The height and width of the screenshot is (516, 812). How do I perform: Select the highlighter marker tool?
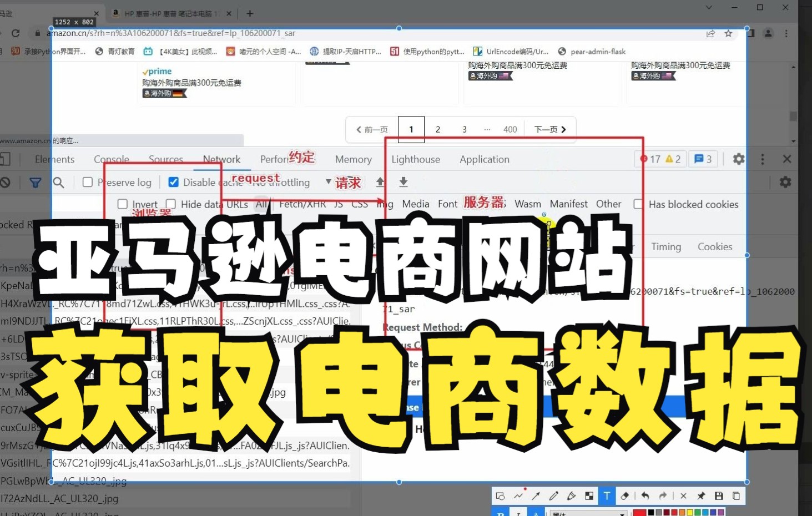tap(571, 496)
